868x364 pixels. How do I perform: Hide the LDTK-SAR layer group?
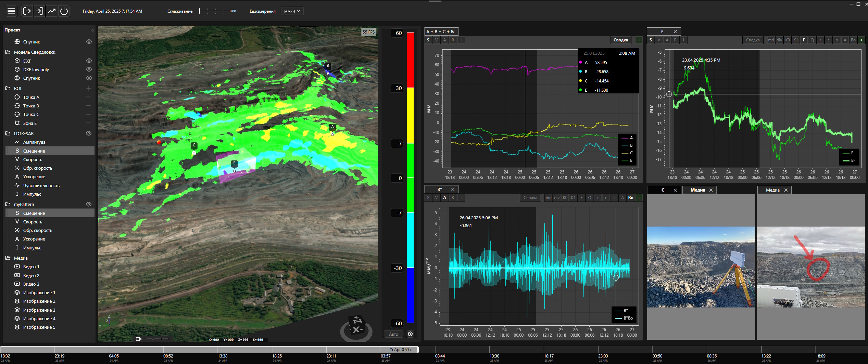[89, 133]
